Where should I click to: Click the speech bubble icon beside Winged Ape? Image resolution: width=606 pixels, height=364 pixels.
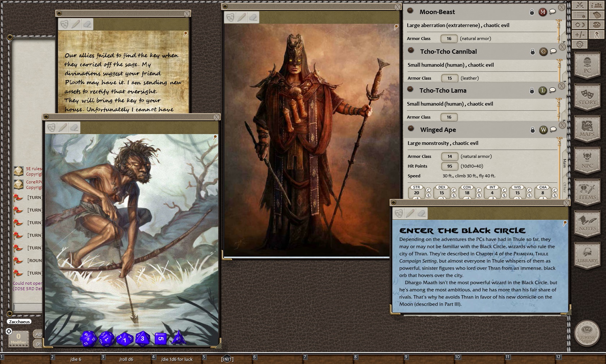(553, 130)
